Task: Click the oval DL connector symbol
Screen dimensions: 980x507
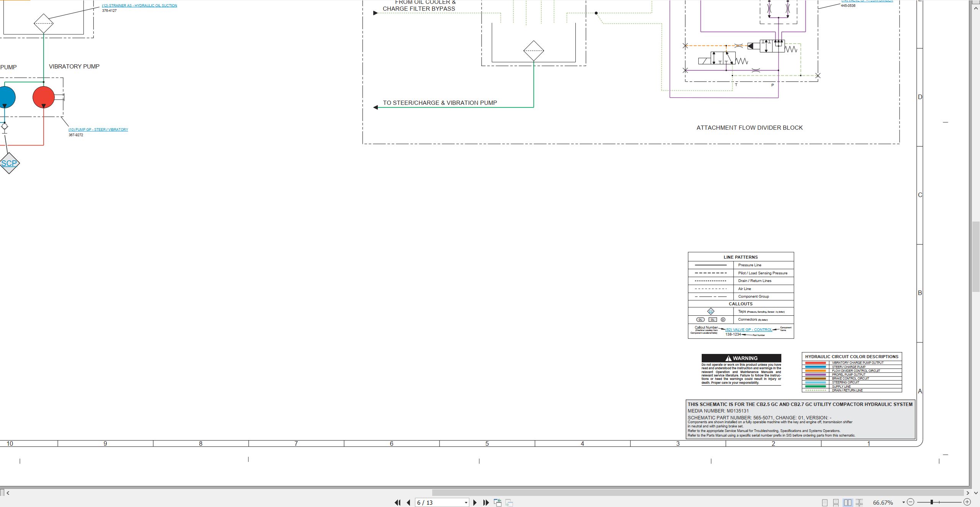Action: [x=701, y=320]
